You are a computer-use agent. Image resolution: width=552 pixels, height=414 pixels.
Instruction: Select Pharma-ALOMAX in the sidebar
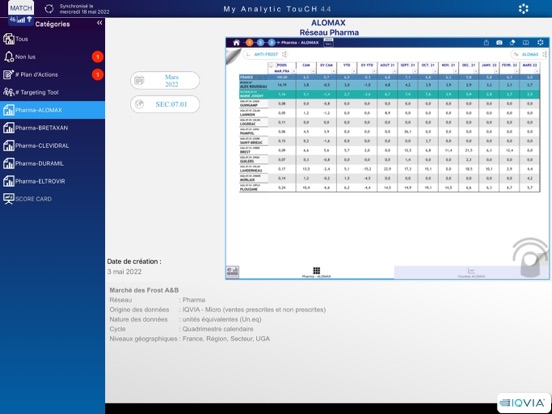[52, 110]
